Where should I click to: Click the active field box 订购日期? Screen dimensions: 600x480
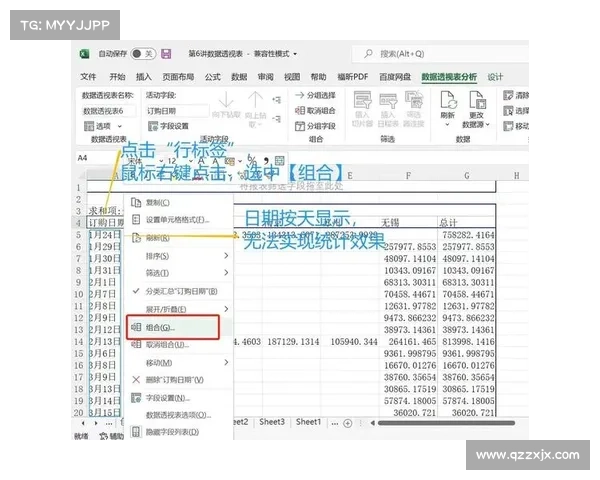pyautogui.click(x=177, y=111)
